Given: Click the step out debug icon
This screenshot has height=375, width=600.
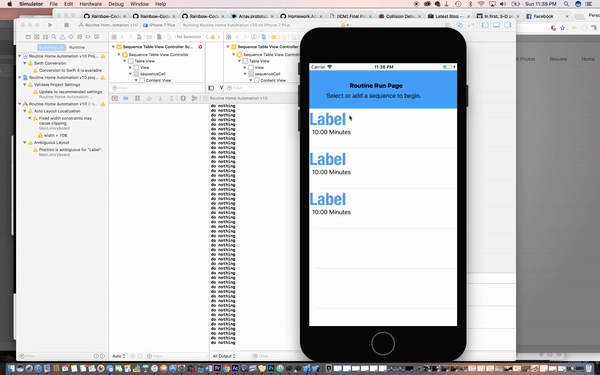Looking at the screenshot, I should click(x=171, y=98).
